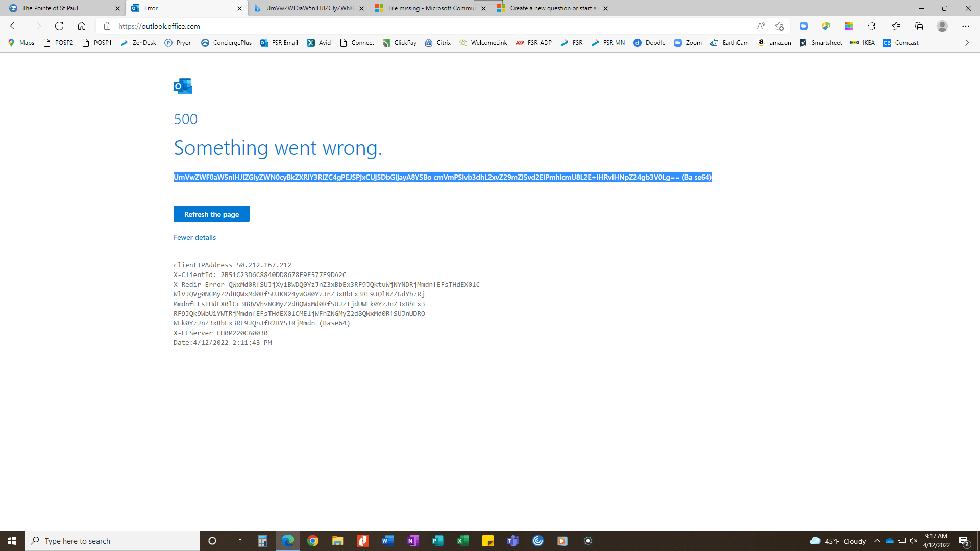Open Edge Settings and more menu

click(x=965, y=26)
